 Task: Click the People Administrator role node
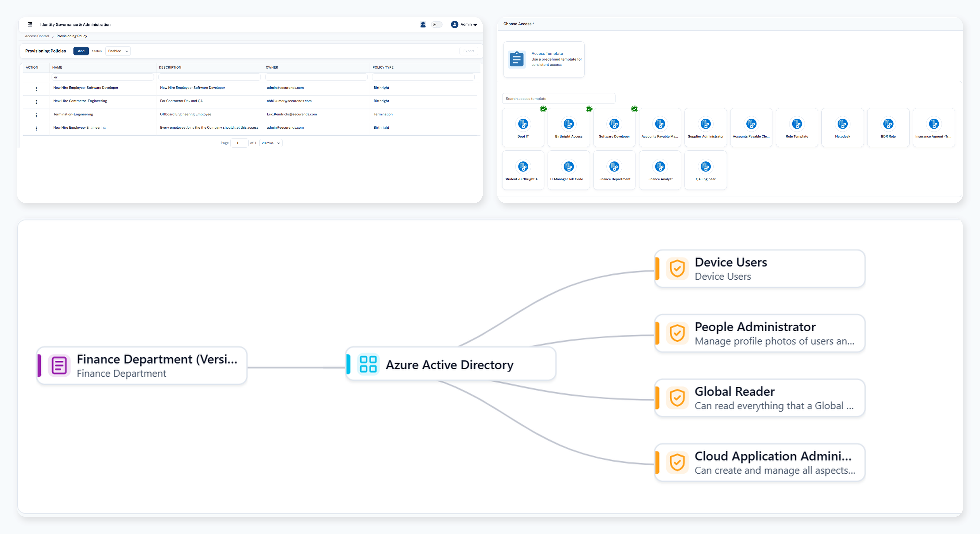760,333
